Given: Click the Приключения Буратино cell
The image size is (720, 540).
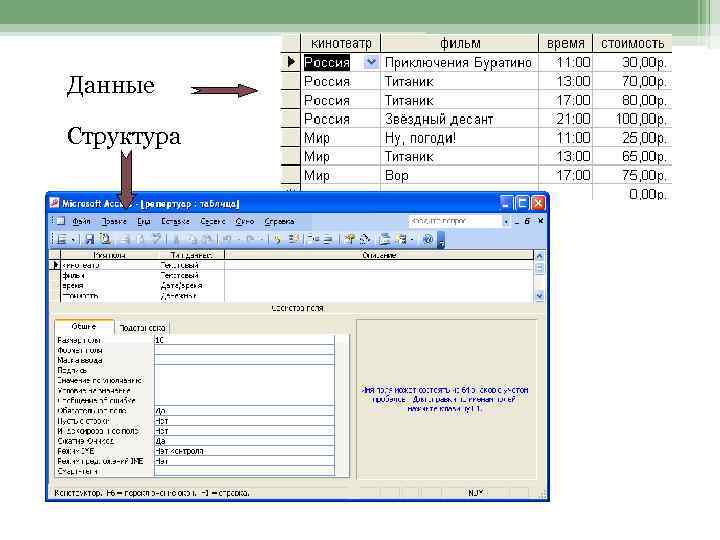Looking at the screenshot, I should 458,62.
